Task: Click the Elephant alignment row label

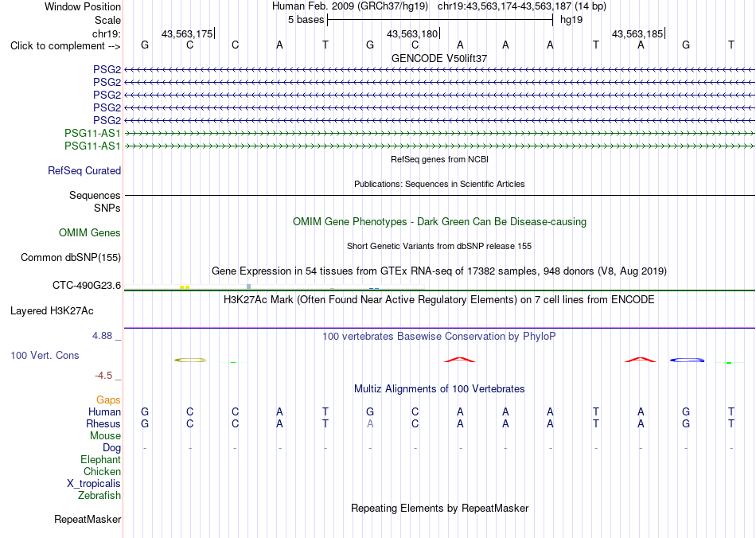Action: coord(101,460)
